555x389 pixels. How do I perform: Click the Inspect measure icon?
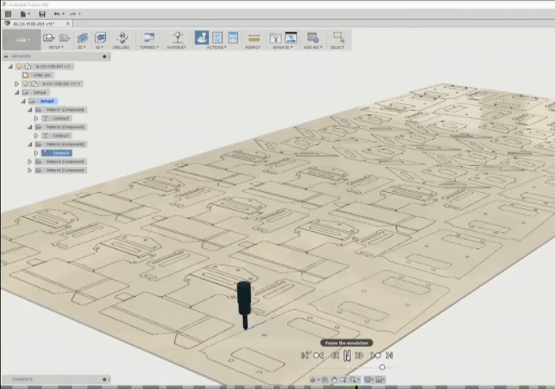[x=254, y=38]
